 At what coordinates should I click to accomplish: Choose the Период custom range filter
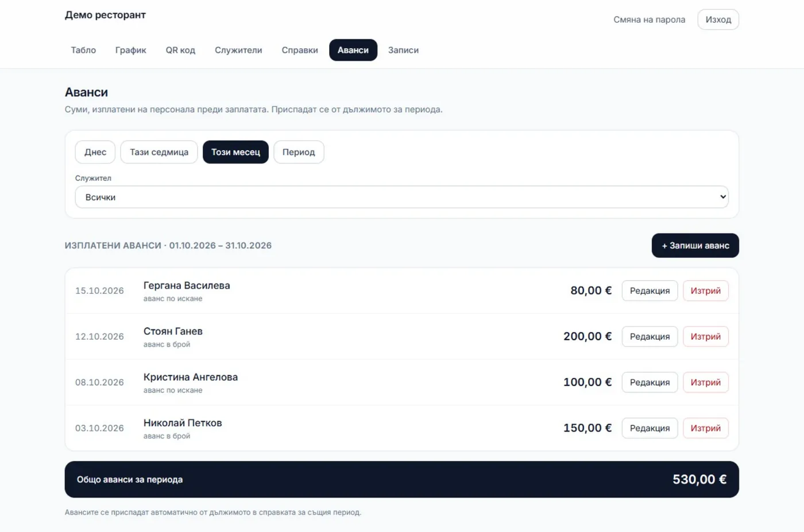pos(299,152)
